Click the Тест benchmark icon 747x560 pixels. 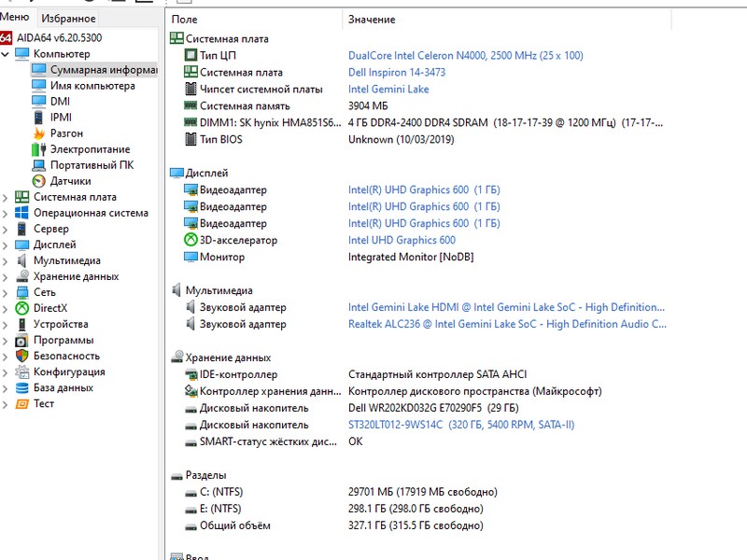(x=21, y=404)
